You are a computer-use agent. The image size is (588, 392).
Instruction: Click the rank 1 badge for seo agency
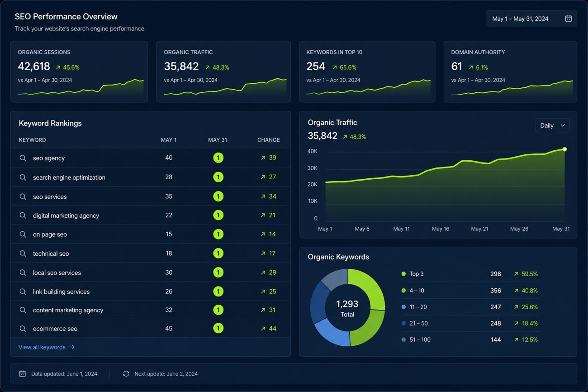tap(218, 158)
